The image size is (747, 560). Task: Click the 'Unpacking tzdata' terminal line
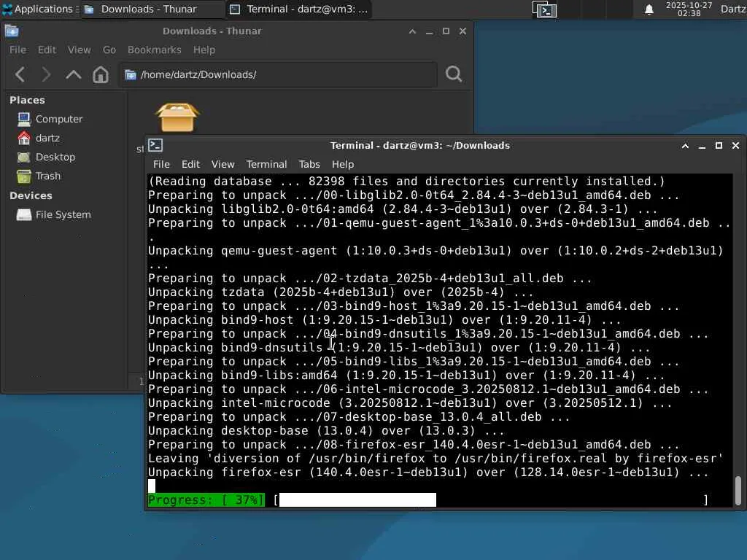click(x=340, y=292)
